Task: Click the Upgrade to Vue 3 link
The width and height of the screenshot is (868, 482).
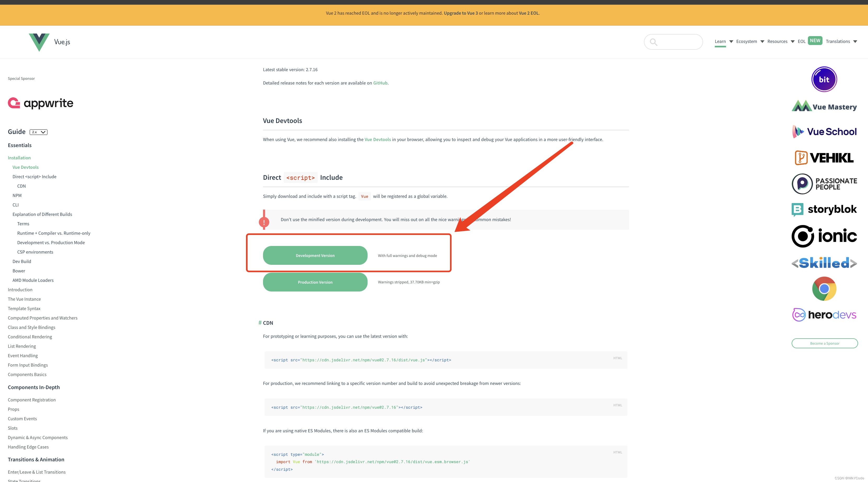Action: pos(461,13)
